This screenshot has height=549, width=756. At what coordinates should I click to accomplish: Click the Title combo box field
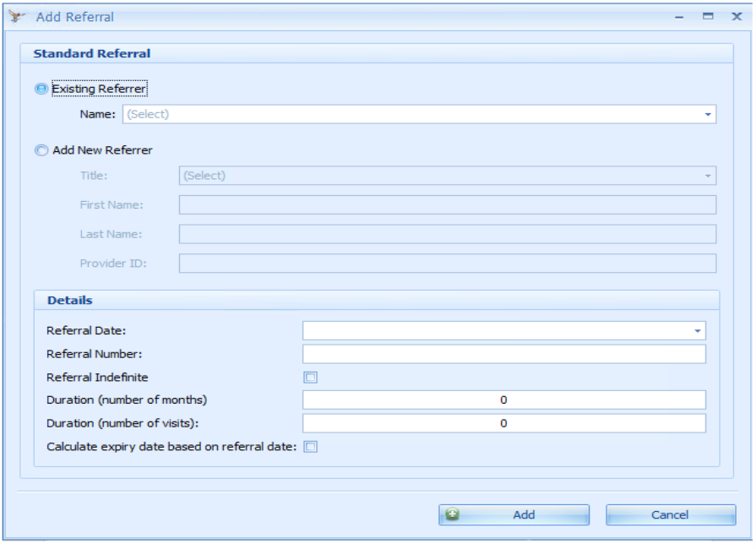pos(448,176)
